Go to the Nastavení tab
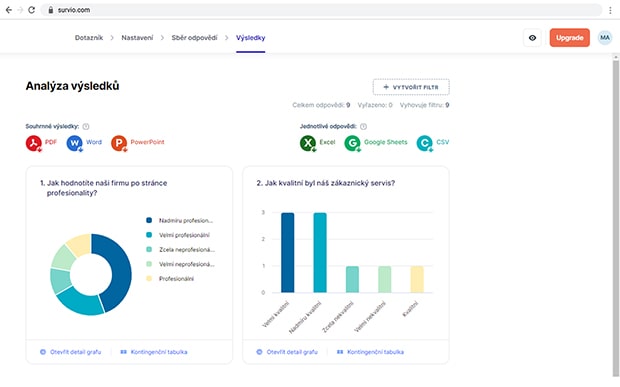 137,38
